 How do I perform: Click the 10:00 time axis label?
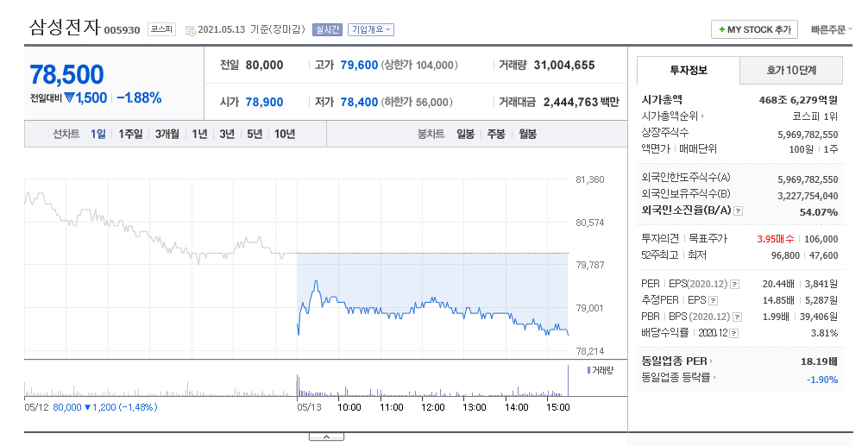point(349,407)
